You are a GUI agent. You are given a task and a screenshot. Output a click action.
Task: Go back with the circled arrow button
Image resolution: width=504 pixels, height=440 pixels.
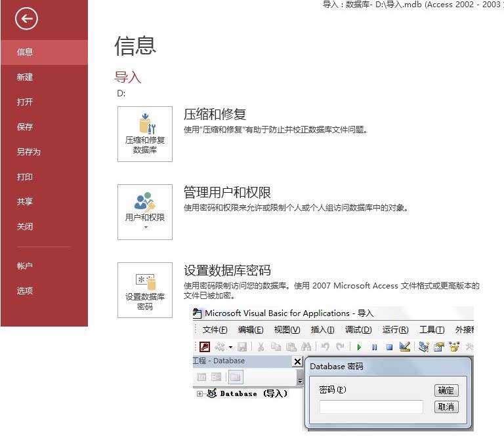[26, 18]
